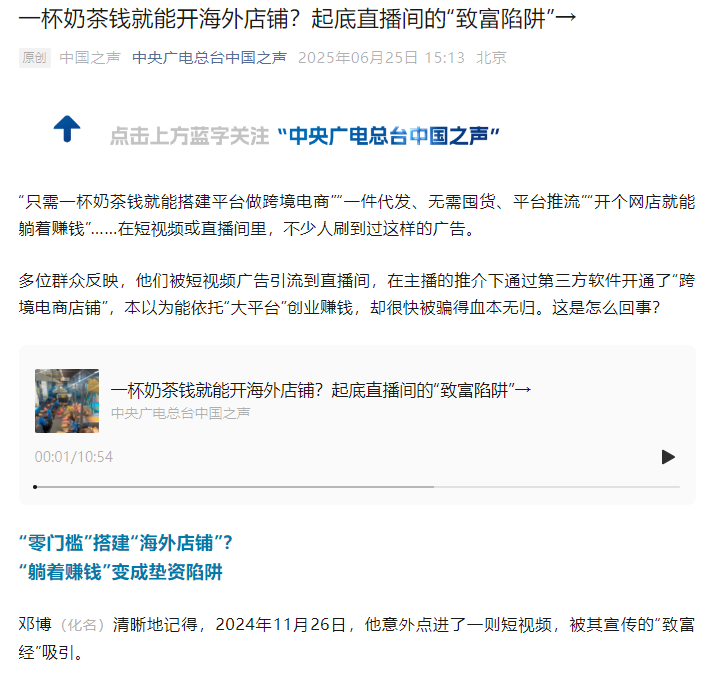Click the blue upward arrow icon

(67, 129)
